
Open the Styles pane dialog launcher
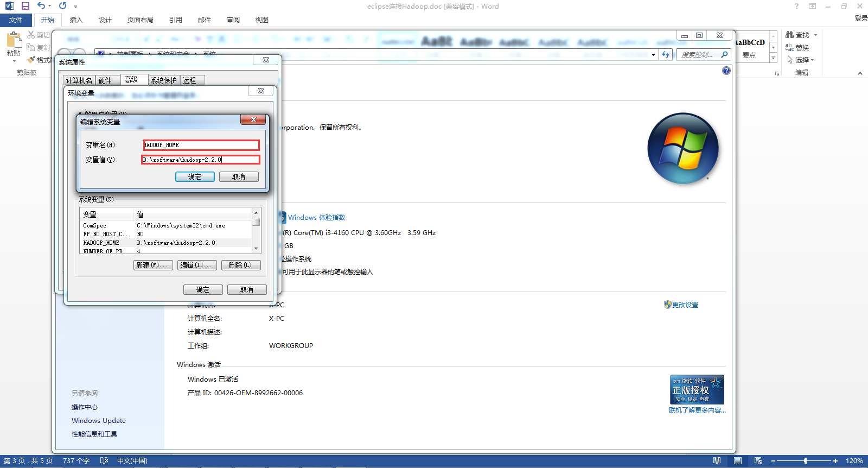777,73
